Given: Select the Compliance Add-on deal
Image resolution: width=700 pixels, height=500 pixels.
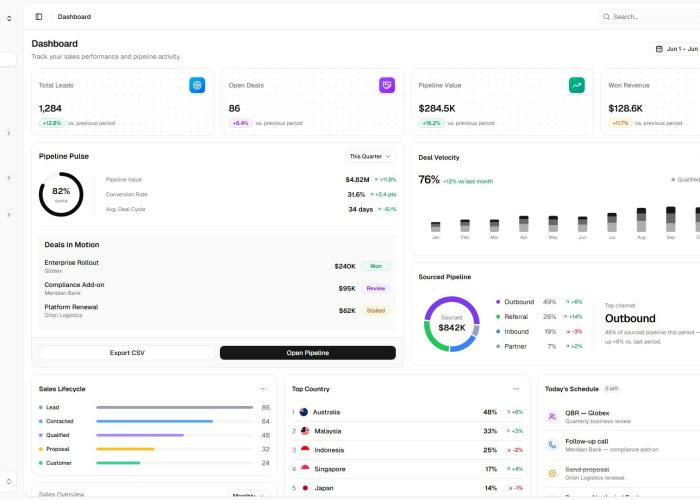Looking at the screenshot, I should pyautogui.click(x=217, y=288).
